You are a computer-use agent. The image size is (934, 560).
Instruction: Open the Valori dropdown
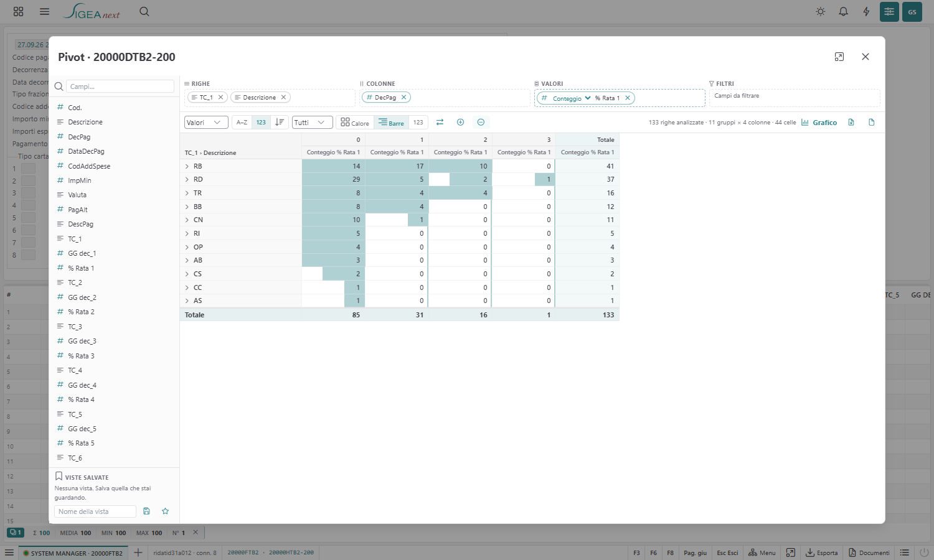[206, 123]
